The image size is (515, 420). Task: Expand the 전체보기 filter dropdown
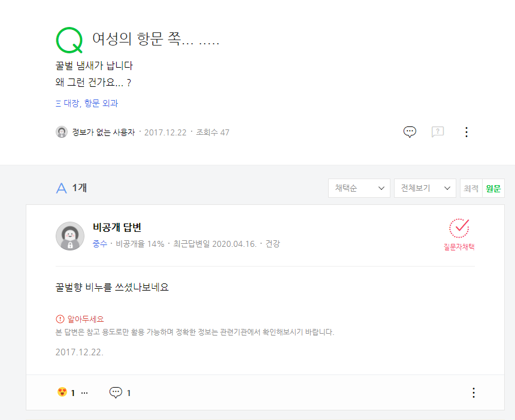[425, 188]
